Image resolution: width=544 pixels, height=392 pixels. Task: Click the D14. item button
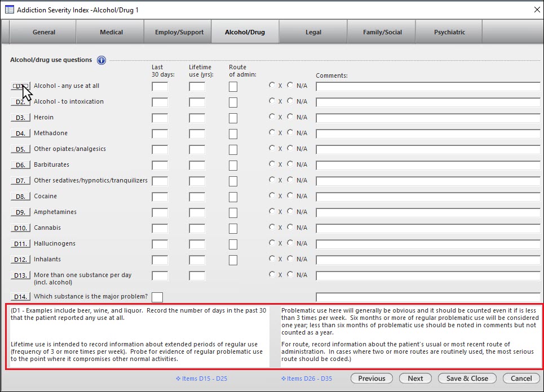point(20,297)
